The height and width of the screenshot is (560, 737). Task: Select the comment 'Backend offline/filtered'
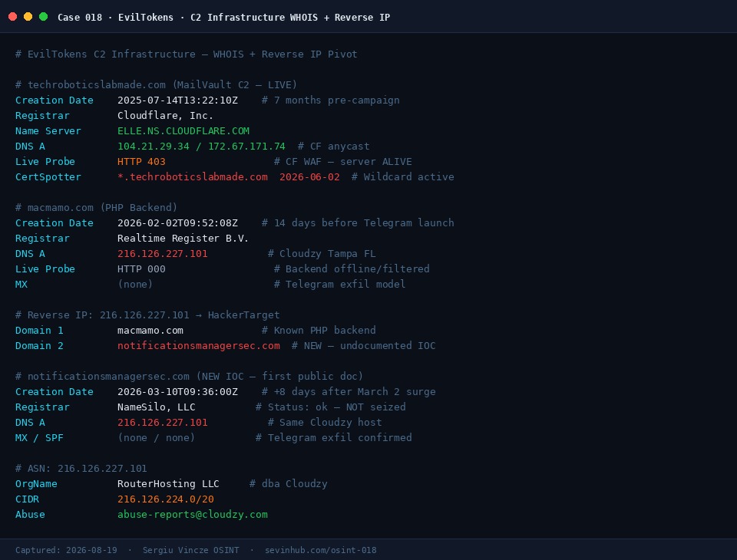pos(358,268)
